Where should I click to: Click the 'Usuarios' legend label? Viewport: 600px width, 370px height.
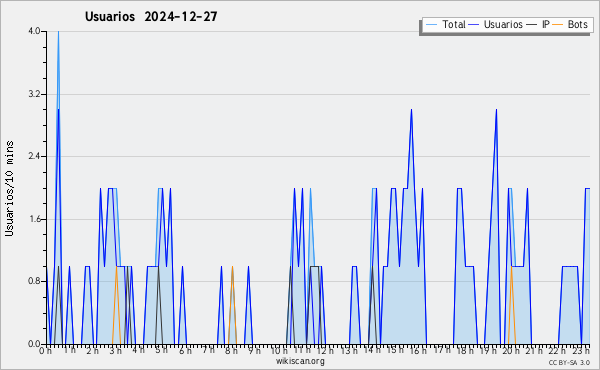click(x=503, y=24)
